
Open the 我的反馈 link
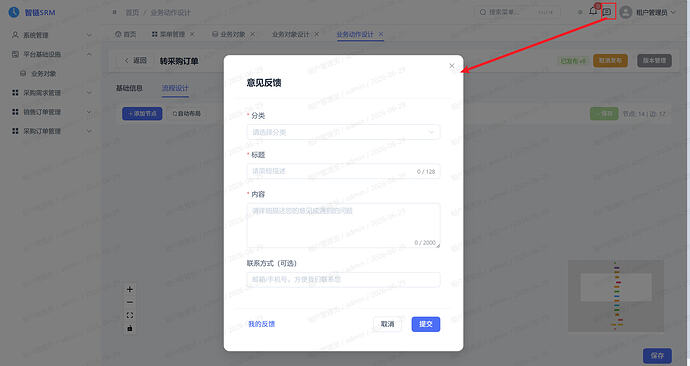[261, 324]
